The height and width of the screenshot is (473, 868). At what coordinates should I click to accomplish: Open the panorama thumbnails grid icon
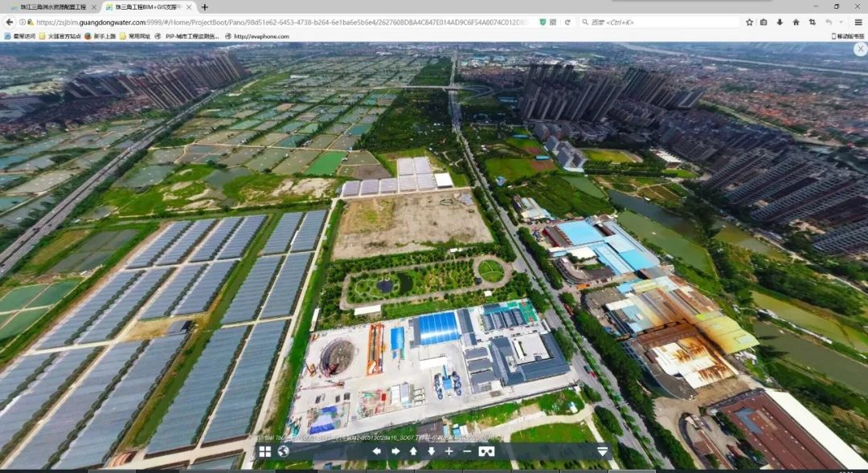click(265, 451)
